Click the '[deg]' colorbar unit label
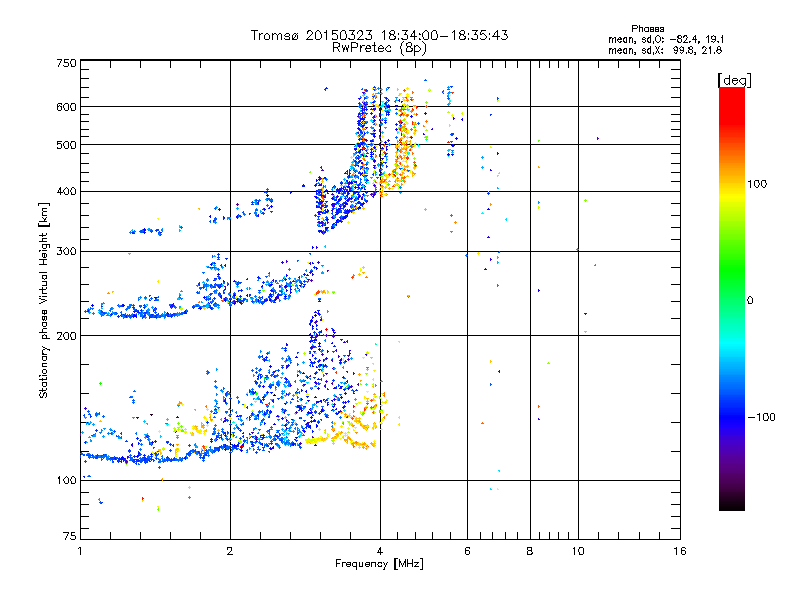The width and height of the screenshot is (800, 600). pyautogui.click(x=734, y=80)
